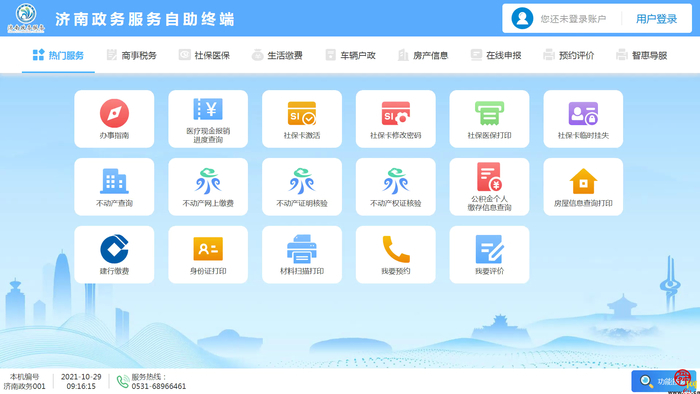Click the title 济南政务服务自助终端
Screen dimensions: 700x394
tap(145, 19)
